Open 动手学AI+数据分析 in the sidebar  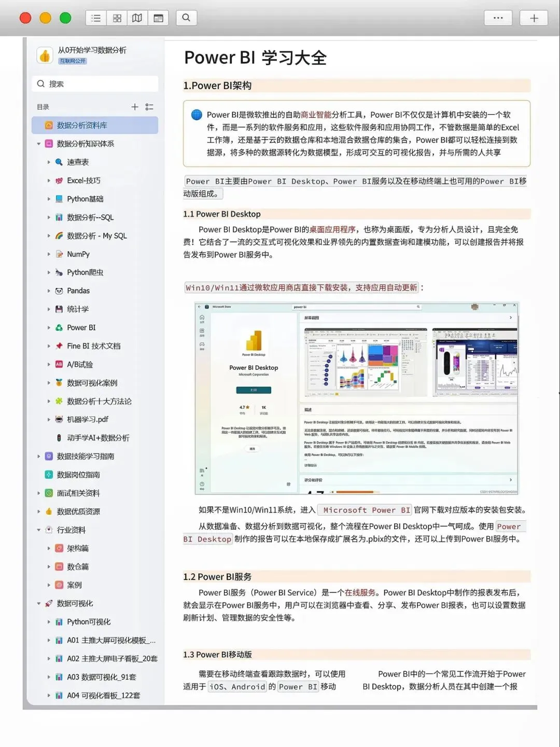pos(98,438)
